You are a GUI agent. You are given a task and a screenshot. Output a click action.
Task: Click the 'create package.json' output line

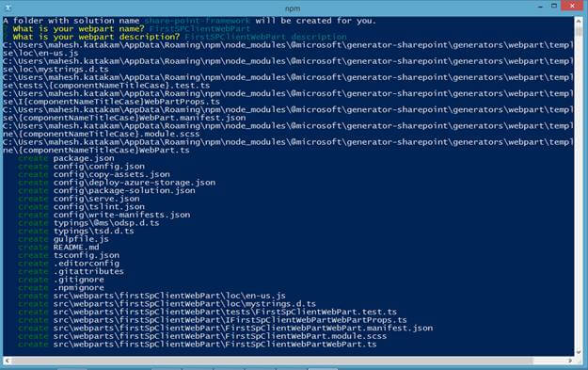pos(66,158)
